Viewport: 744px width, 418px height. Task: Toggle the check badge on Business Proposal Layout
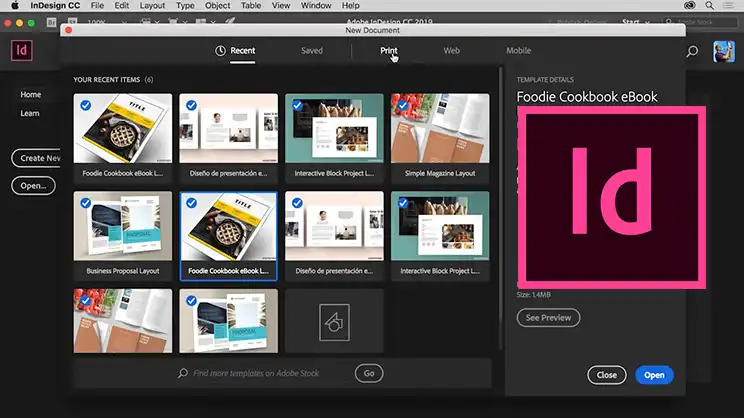coord(85,203)
